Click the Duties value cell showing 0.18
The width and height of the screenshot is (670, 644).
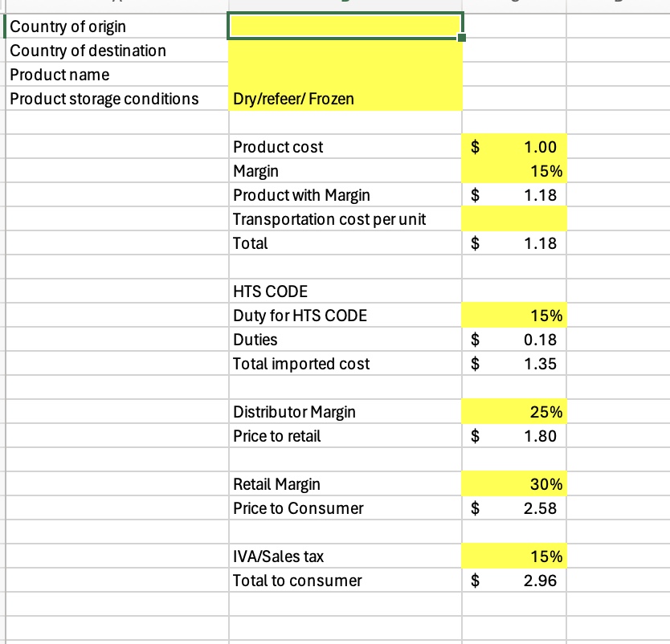[x=514, y=340]
